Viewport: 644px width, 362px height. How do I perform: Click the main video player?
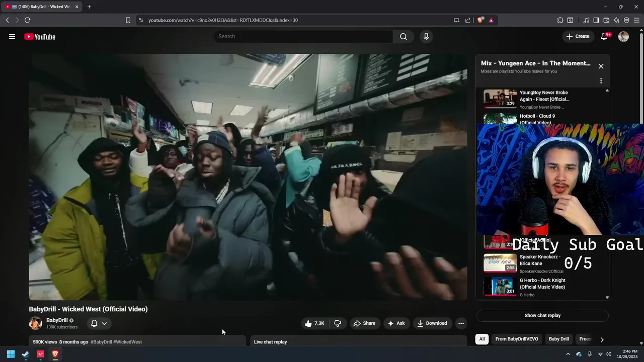tap(248, 177)
